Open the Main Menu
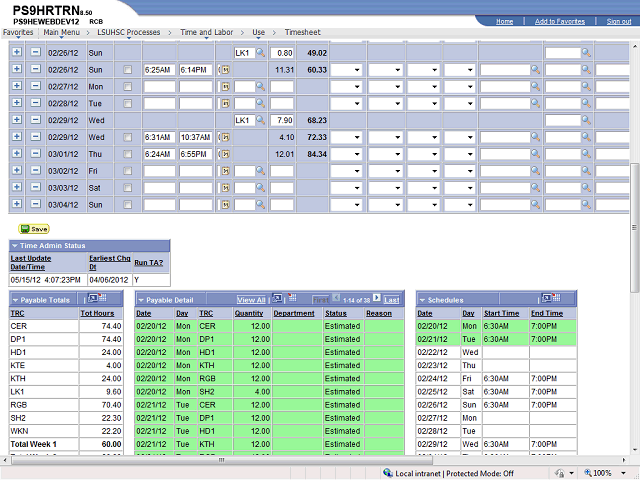This screenshot has width=640, height=480. pyautogui.click(x=62, y=32)
